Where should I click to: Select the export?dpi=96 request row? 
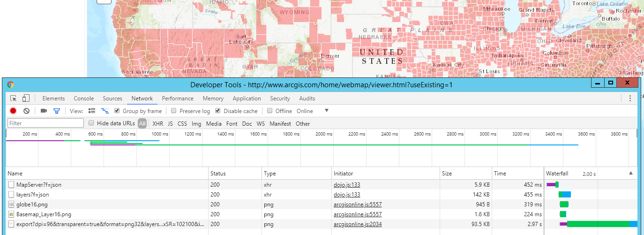pyautogui.click(x=322, y=224)
